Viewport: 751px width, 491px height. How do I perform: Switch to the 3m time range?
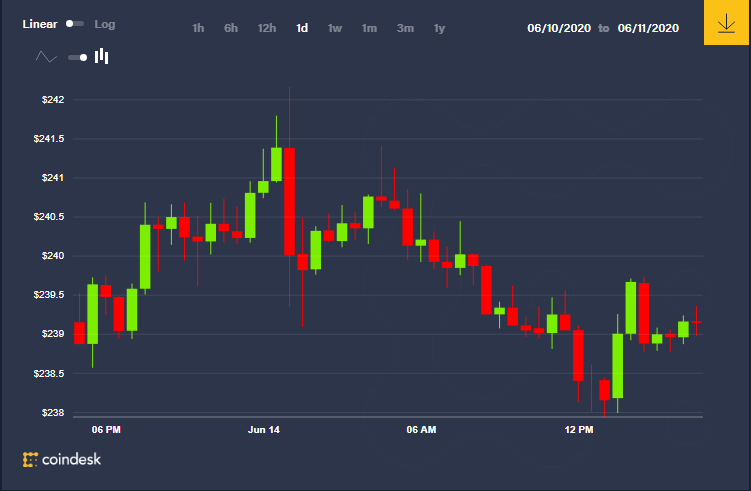click(405, 28)
